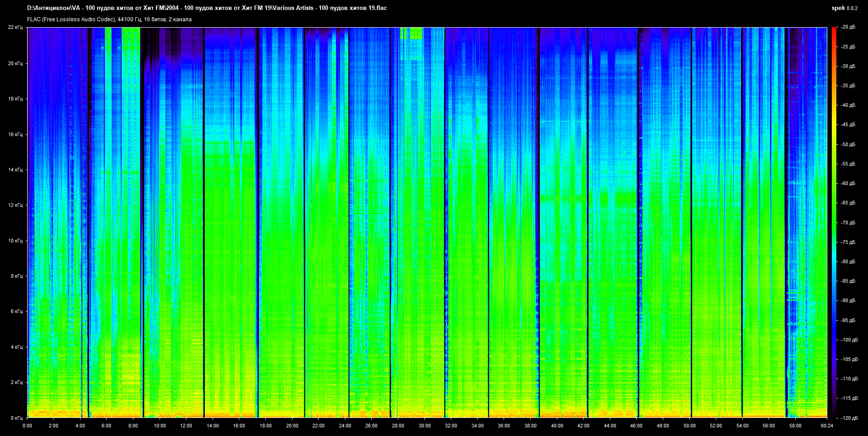
Task: Click the red top of color scale bar
Action: (x=834, y=30)
